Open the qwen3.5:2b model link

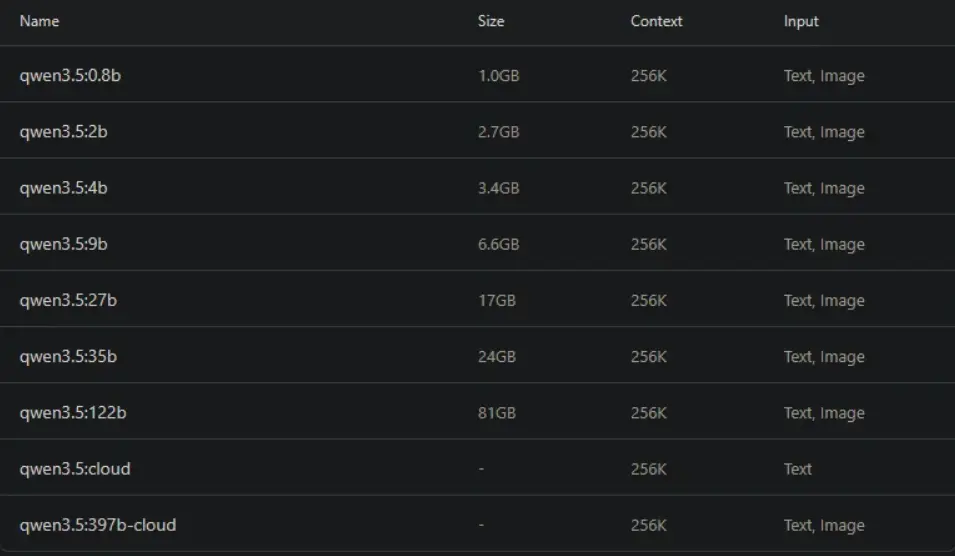tap(63, 132)
